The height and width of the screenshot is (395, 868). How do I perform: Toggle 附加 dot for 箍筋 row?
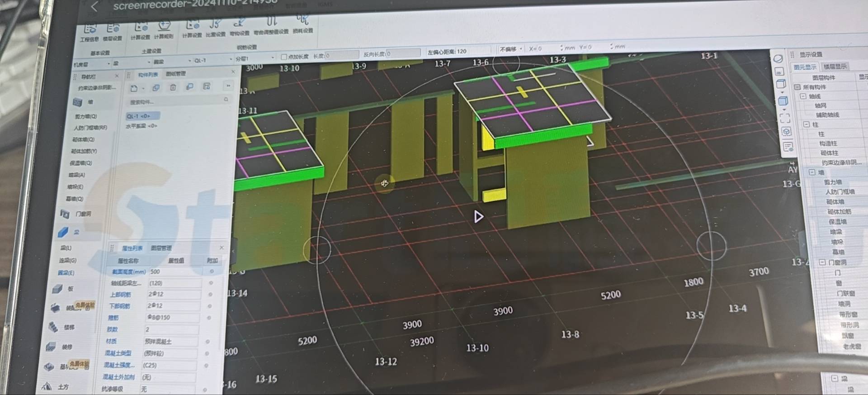pyautogui.click(x=209, y=318)
